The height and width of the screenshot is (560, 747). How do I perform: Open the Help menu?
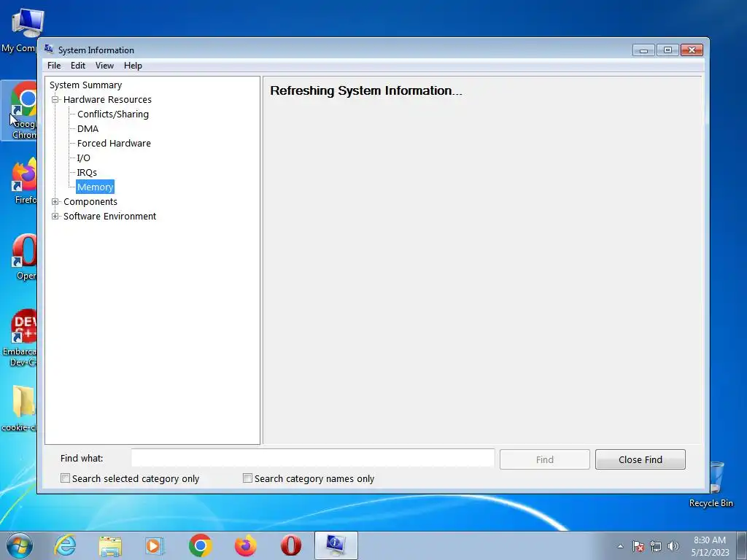133,66
